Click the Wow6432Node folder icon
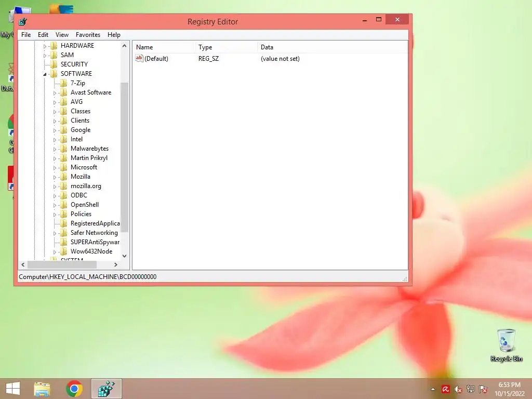This screenshot has height=399, width=532. [x=63, y=251]
